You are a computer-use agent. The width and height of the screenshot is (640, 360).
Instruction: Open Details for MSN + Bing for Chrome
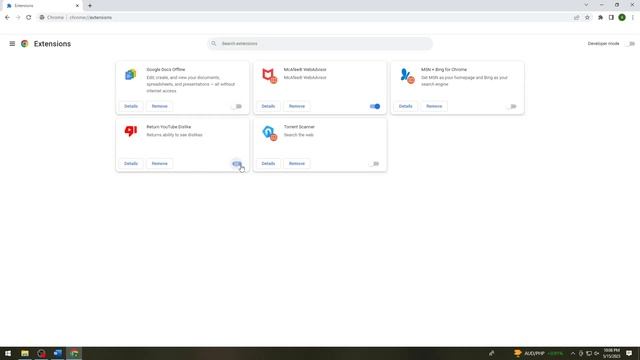point(405,106)
